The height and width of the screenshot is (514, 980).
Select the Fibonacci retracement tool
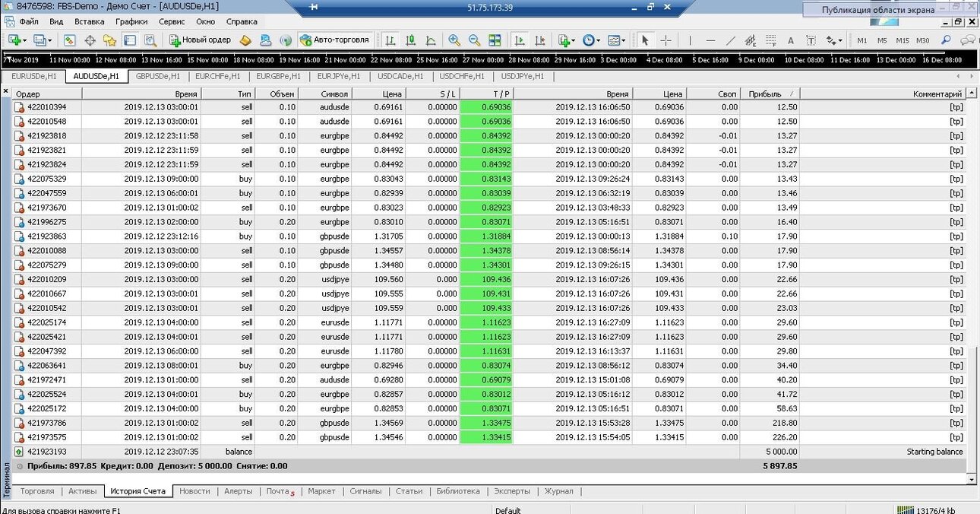(x=770, y=40)
